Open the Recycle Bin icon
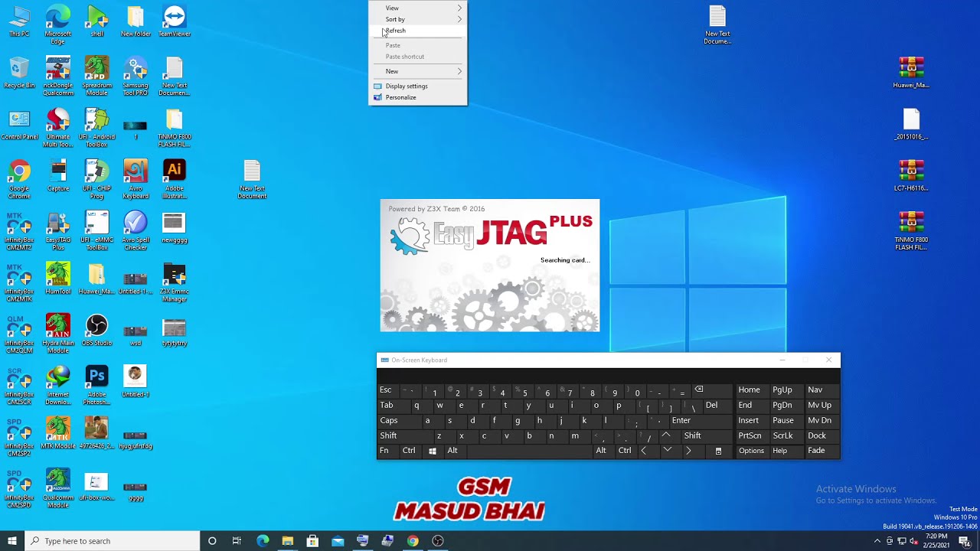 tap(19, 72)
